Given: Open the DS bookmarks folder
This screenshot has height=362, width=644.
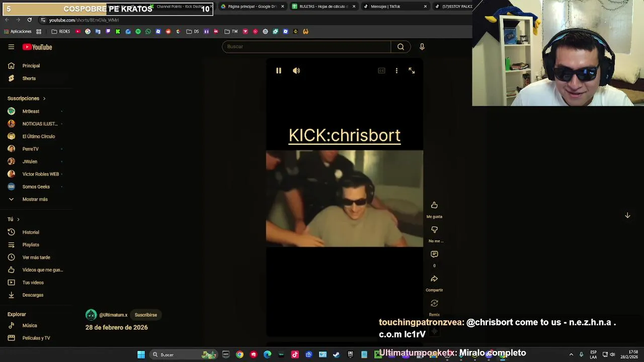Looking at the screenshot, I should point(193,31).
